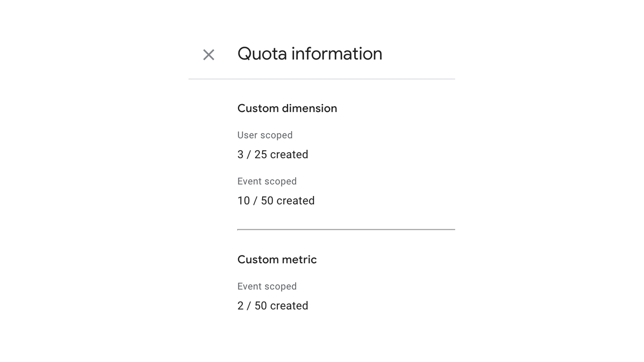Click the "User scoped" label
Image resolution: width=644 pixels, height=362 pixels.
(x=265, y=135)
